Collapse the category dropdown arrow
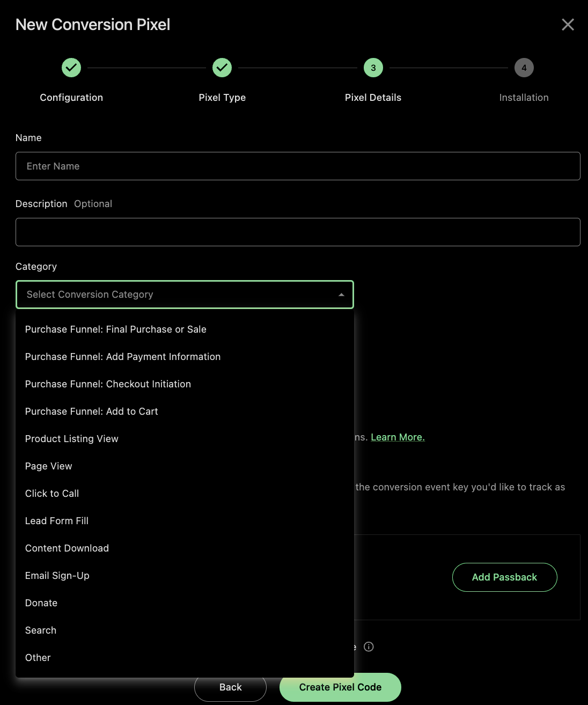 click(x=341, y=295)
